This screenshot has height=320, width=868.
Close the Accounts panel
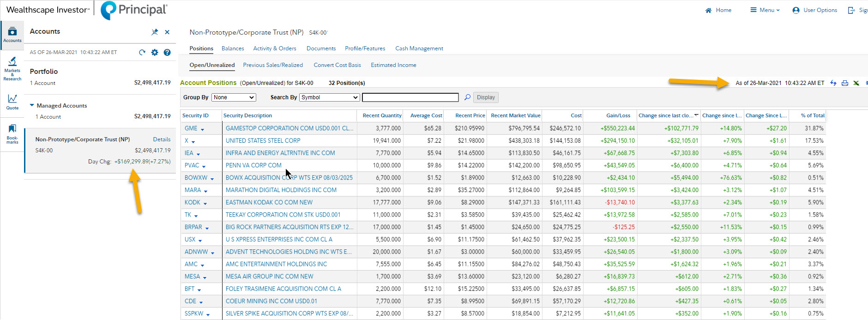pos(167,32)
